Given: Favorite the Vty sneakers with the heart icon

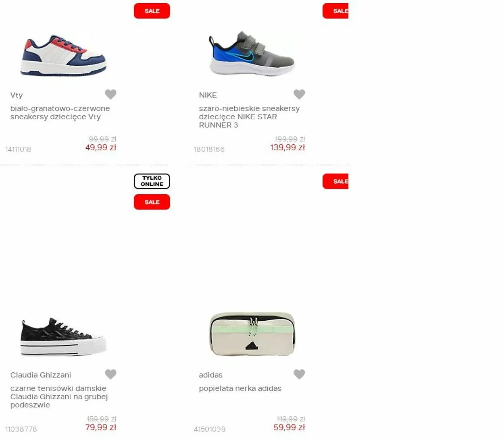Looking at the screenshot, I should tap(110, 94).
